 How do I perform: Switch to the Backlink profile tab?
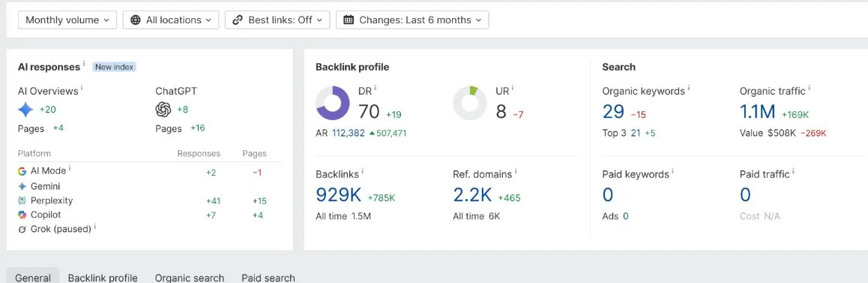103,278
